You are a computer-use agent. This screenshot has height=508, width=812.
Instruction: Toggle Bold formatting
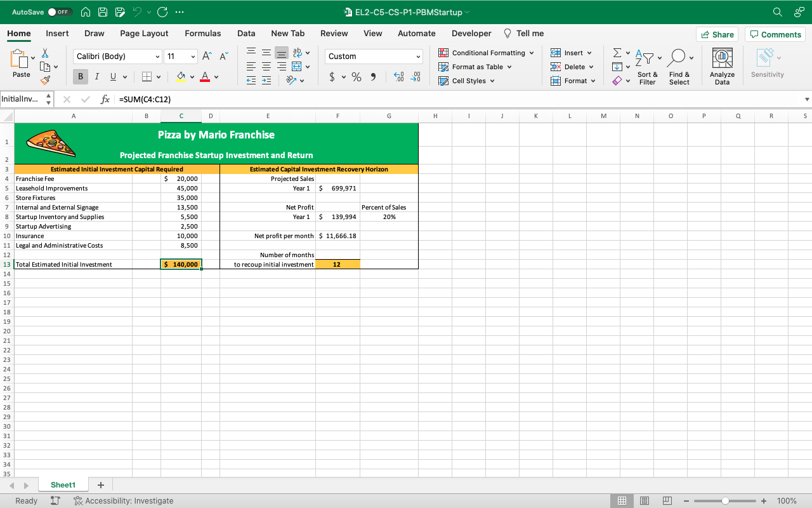click(x=81, y=77)
